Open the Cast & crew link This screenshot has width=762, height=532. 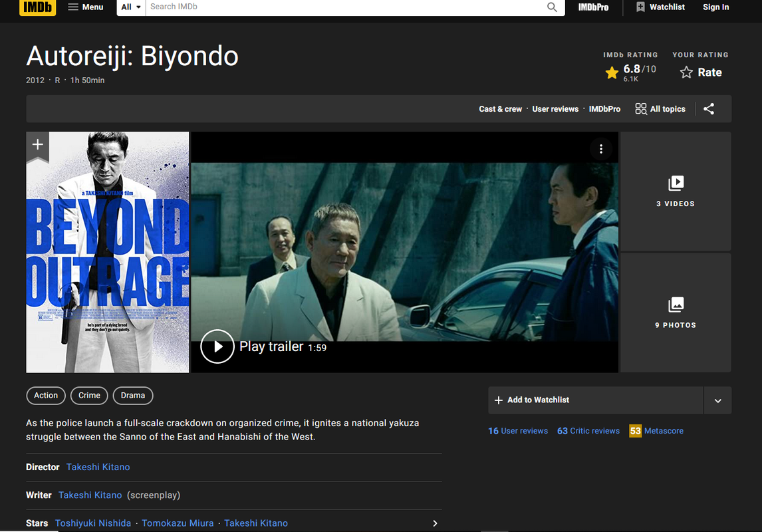pyautogui.click(x=500, y=109)
